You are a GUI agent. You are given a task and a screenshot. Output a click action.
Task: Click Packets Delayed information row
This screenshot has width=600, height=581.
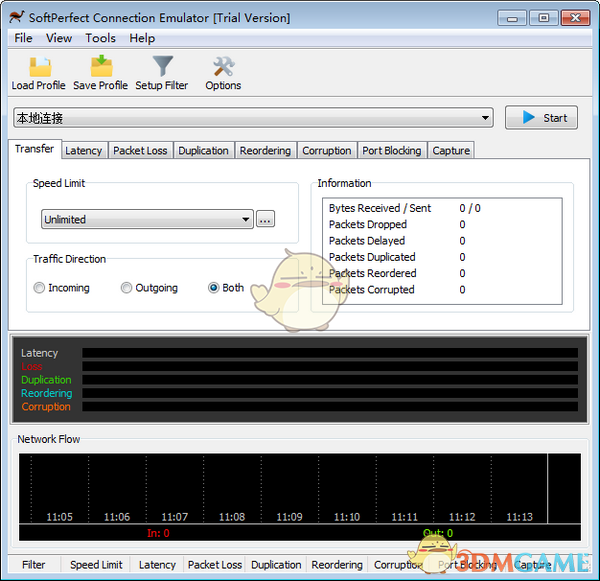[397, 241]
